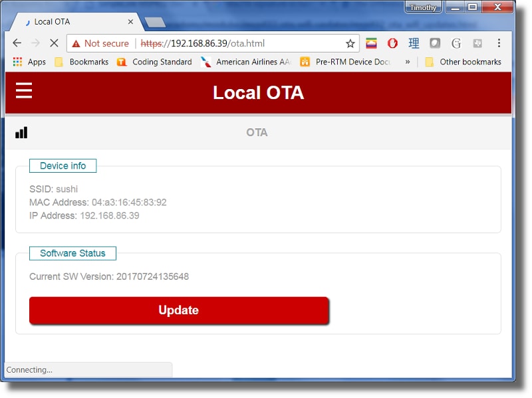Close the Local OTA tab
The image size is (532, 398).
[130, 22]
